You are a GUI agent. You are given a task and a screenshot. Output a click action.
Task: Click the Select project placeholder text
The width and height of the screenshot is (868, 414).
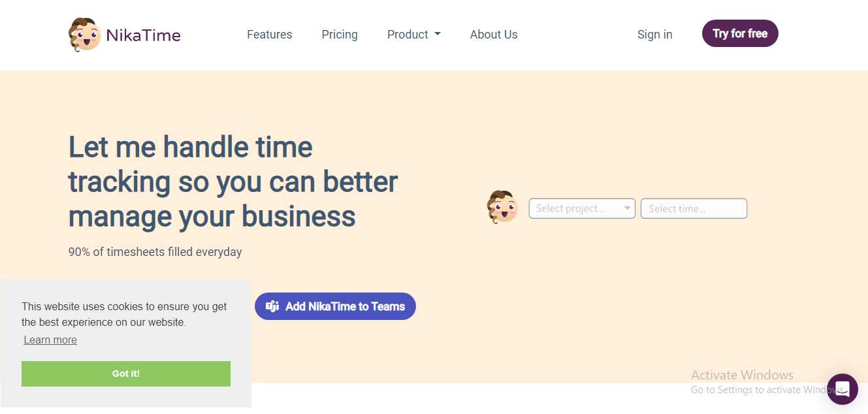570,208
